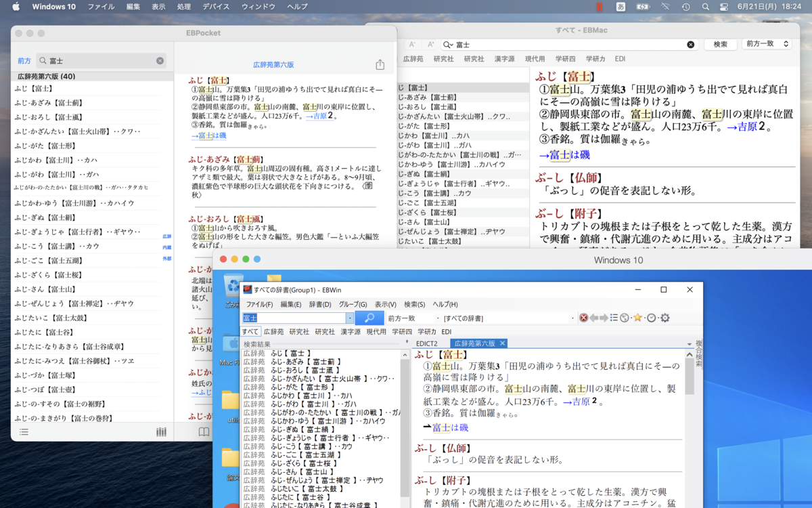
Task: Click the 検索 button in EBMac
Action: (721, 44)
